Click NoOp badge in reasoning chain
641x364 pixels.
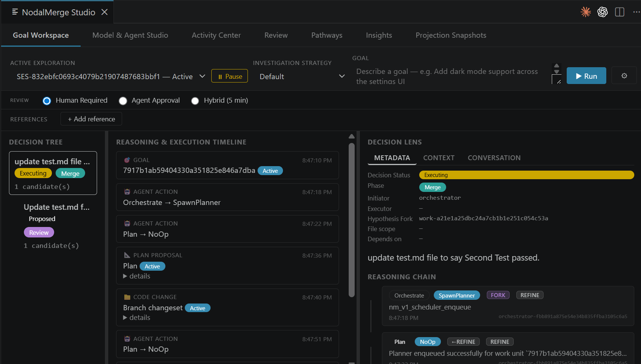(x=427, y=342)
